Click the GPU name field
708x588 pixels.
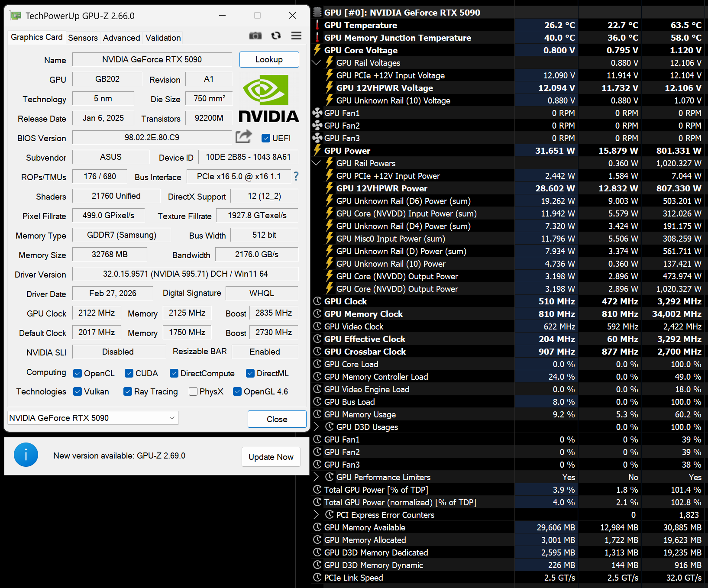(152, 59)
